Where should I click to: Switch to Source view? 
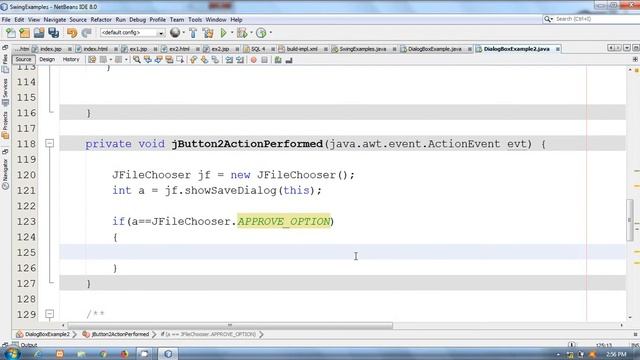23,60
